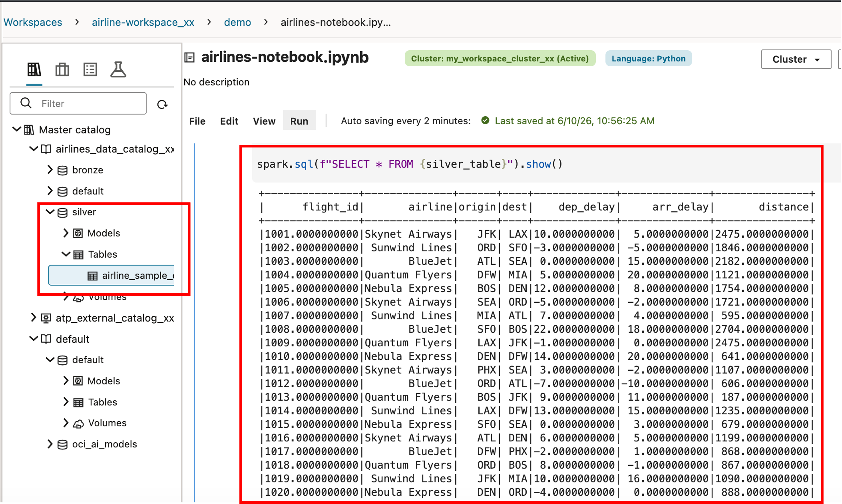
Task: Click the arr_delay column header in output
Action: [x=680, y=207]
